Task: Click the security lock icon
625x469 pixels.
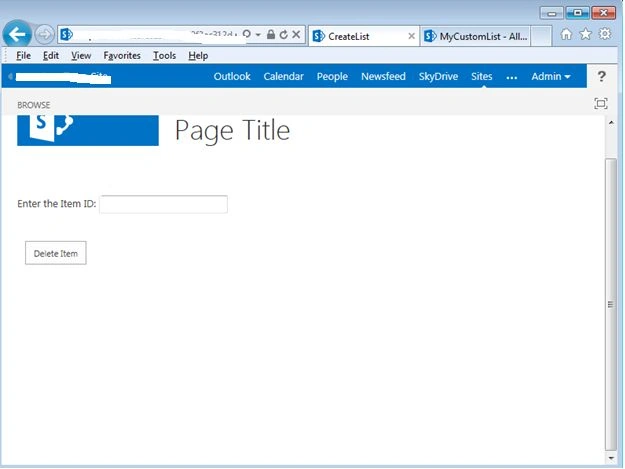Action: [x=271, y=34]
